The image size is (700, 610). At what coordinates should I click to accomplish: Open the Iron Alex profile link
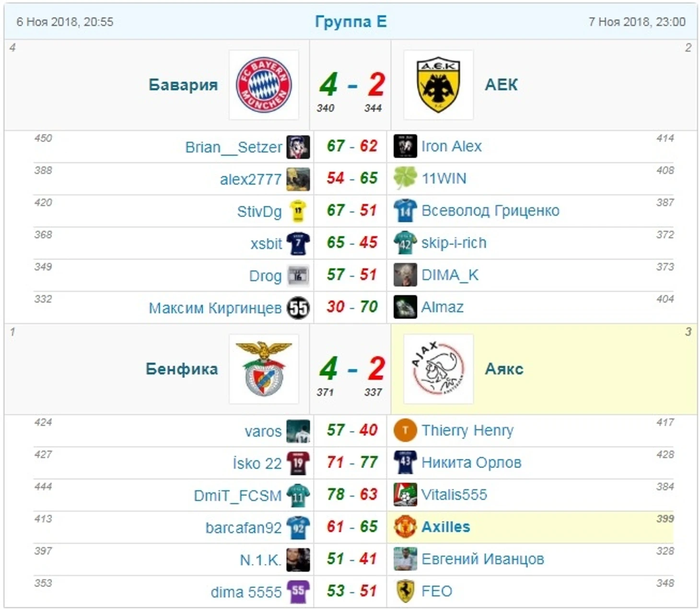[x=451, y=146]
